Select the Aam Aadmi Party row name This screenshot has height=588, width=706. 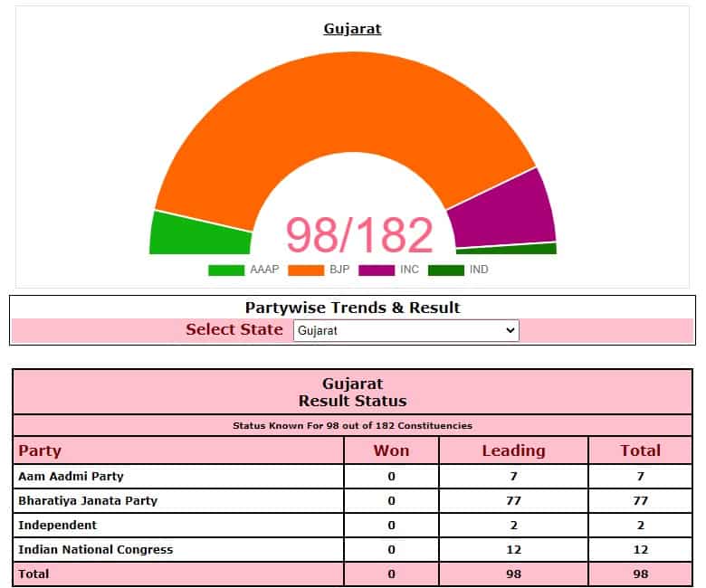point(71,477)
